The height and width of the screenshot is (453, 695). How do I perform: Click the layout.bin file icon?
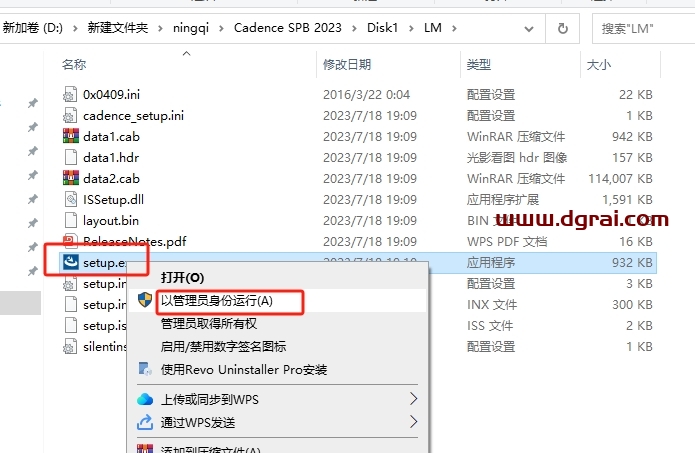70,220
